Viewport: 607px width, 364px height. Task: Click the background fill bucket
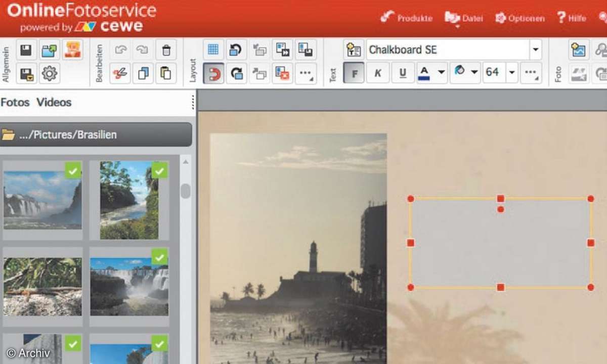[x=459, y=72]
